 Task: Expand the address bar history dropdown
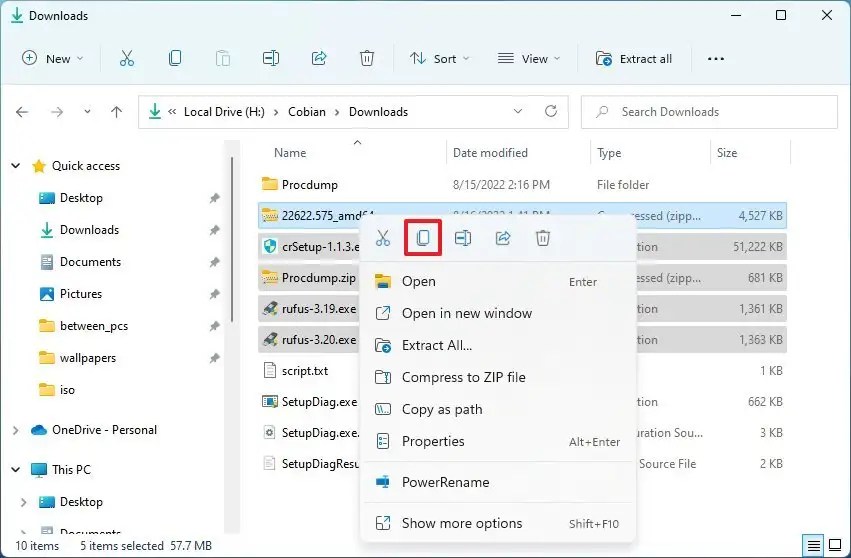(518, 111)
